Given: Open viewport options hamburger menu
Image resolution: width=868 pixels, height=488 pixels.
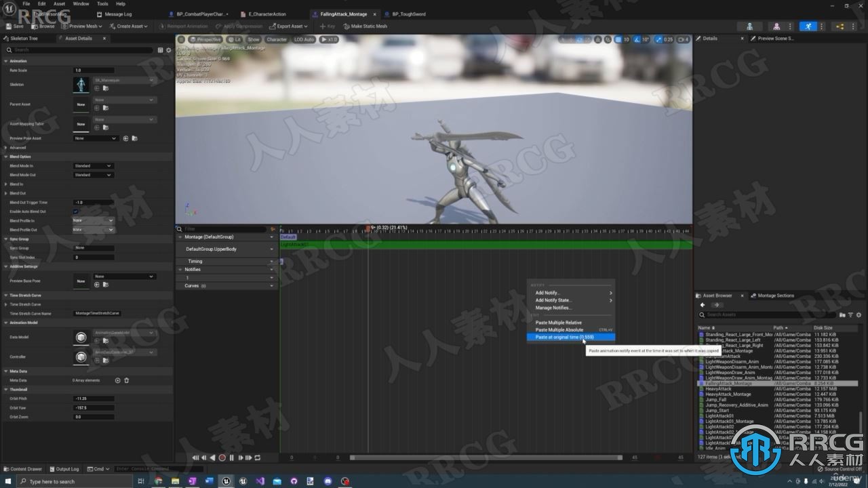Looking at the screenshot, I should point(181,39).
